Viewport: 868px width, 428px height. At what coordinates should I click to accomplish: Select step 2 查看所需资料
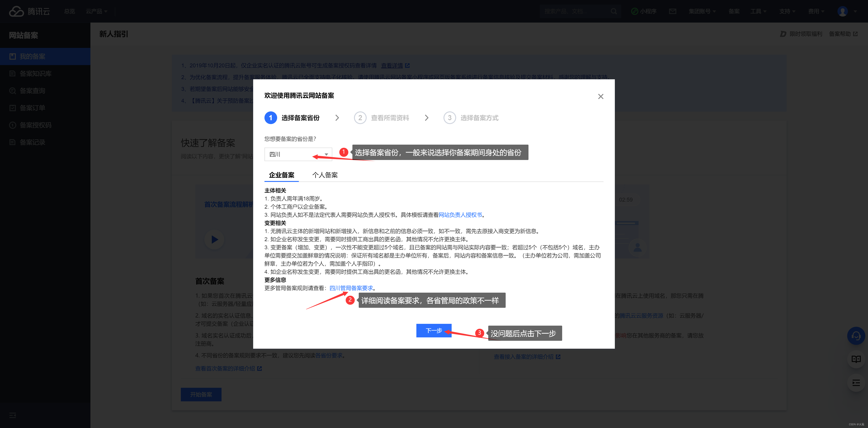pos(381,118)
